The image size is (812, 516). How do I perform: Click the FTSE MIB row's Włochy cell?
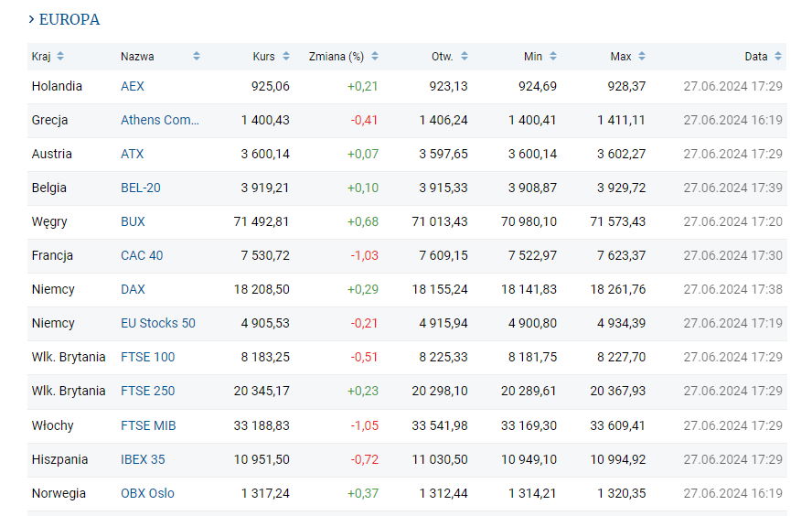(52, 425)
